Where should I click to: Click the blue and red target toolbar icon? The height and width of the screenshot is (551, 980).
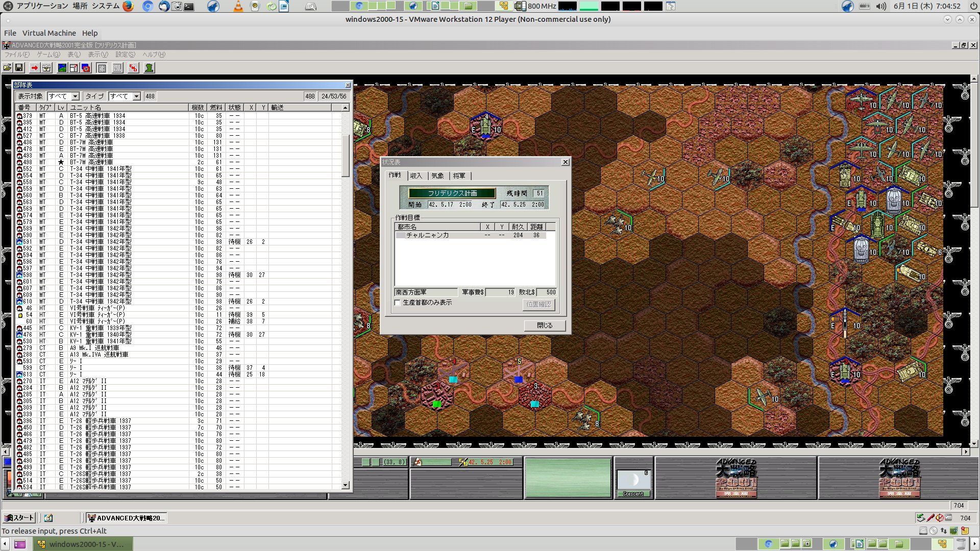pyautogui.click(x=86, y=68)
